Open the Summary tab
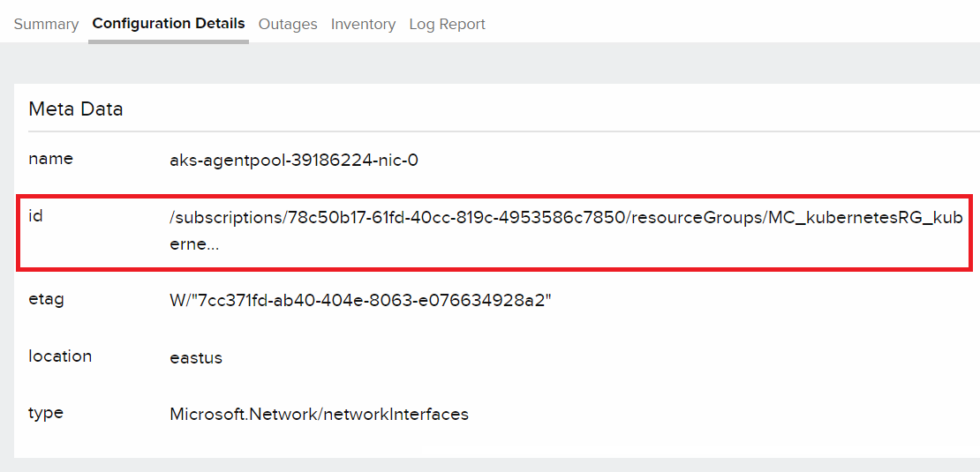The image size is (980, 472). [46, 24]
